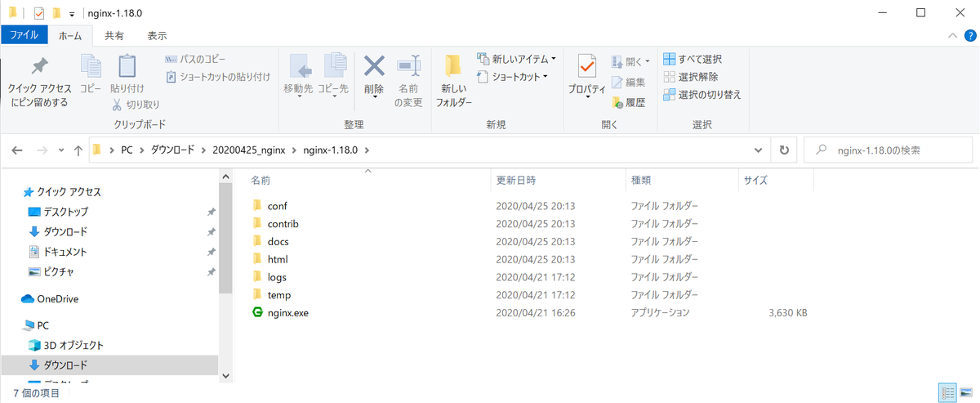Click History (履歴) in the ribbon
This screenshot has width=980, height=403.
pyautogui.click(x=629, y=102)
